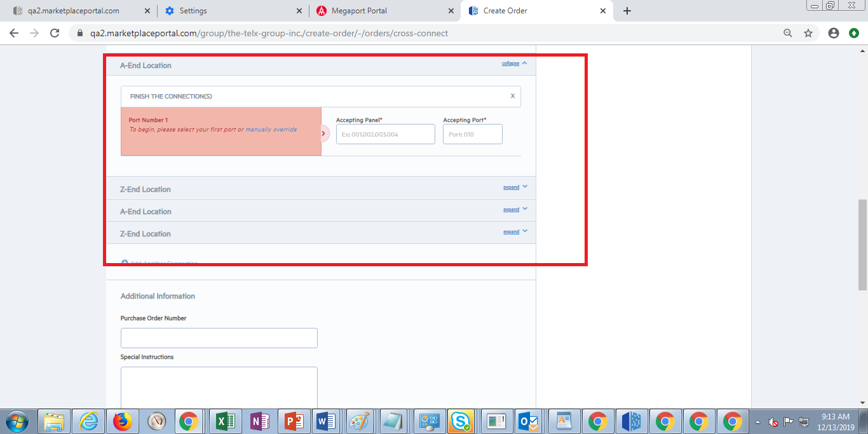This screenshot has width=868, height=434.
Task: Expand the second A-End Location section
Action: [x=512, y=210]
